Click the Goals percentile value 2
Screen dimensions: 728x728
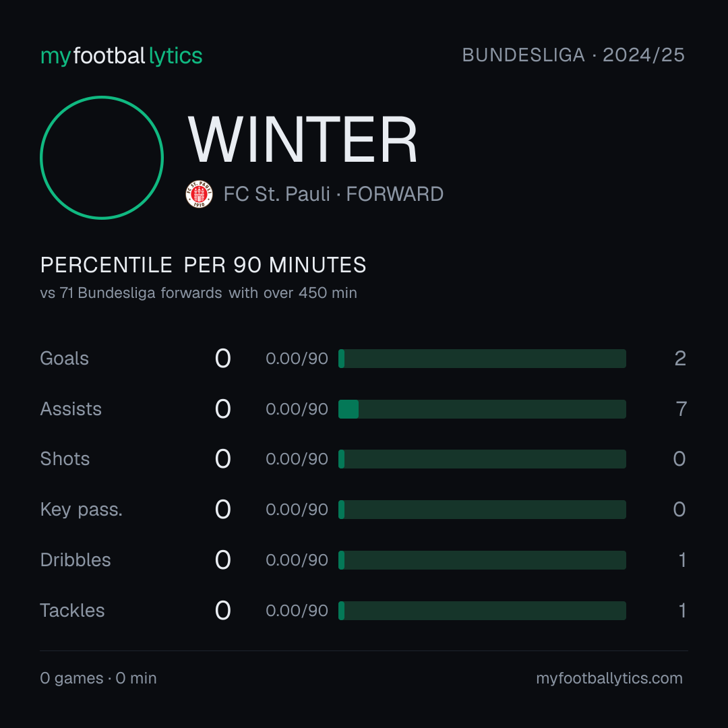point(680,359)
